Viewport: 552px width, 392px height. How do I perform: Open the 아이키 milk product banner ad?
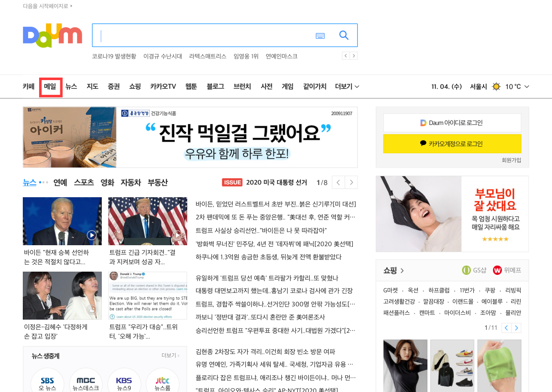click(190, 137)
